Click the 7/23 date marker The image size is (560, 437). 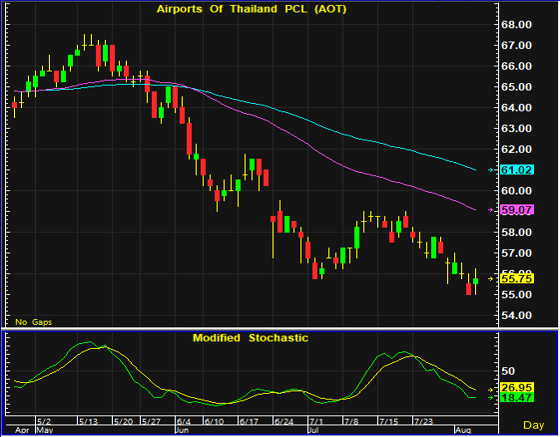[423, 421]
